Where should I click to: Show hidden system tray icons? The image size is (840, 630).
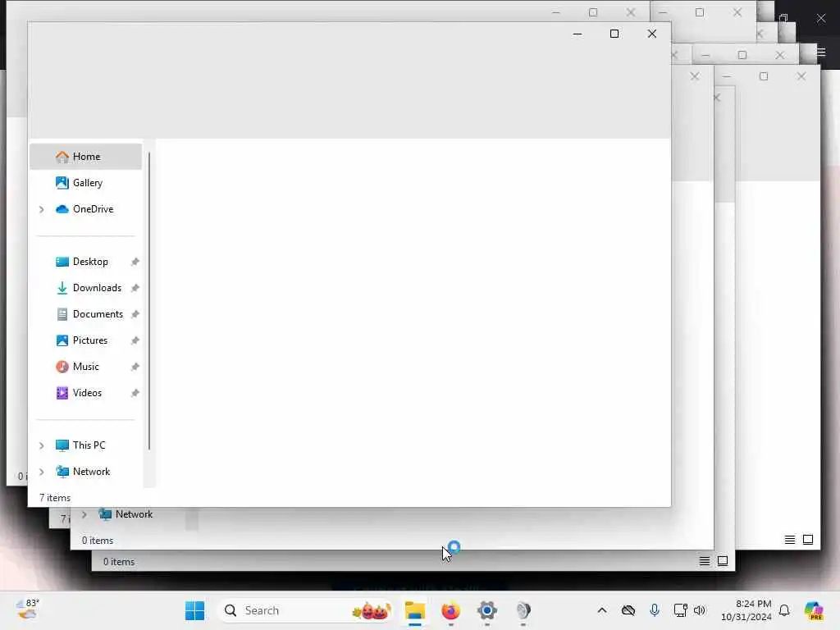coord(602,610)
